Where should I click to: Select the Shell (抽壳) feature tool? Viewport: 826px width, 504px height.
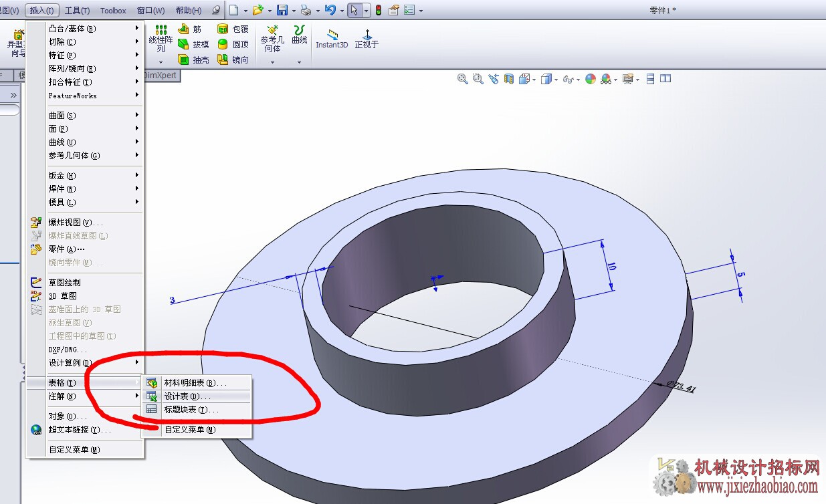click(x=193, y=59)
